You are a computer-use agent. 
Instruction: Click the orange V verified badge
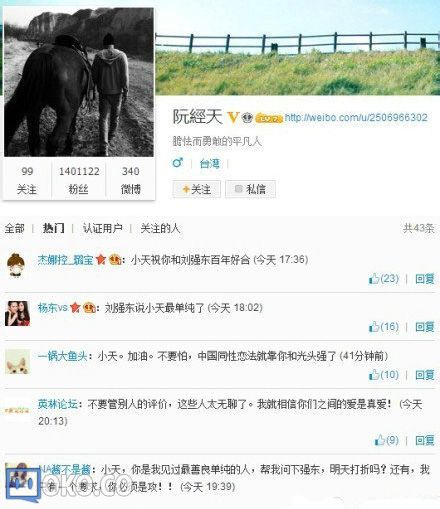pyautogui.click(x=233, y=117)
